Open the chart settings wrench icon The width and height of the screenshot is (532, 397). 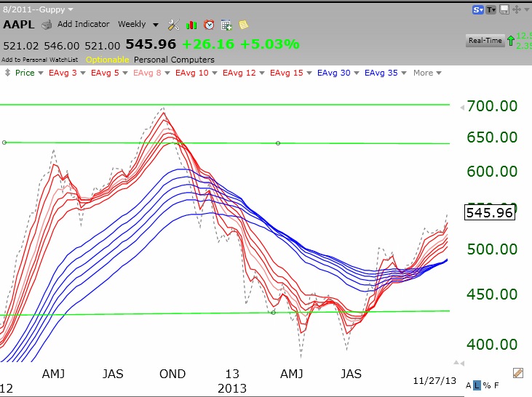(x=174, y=25)
